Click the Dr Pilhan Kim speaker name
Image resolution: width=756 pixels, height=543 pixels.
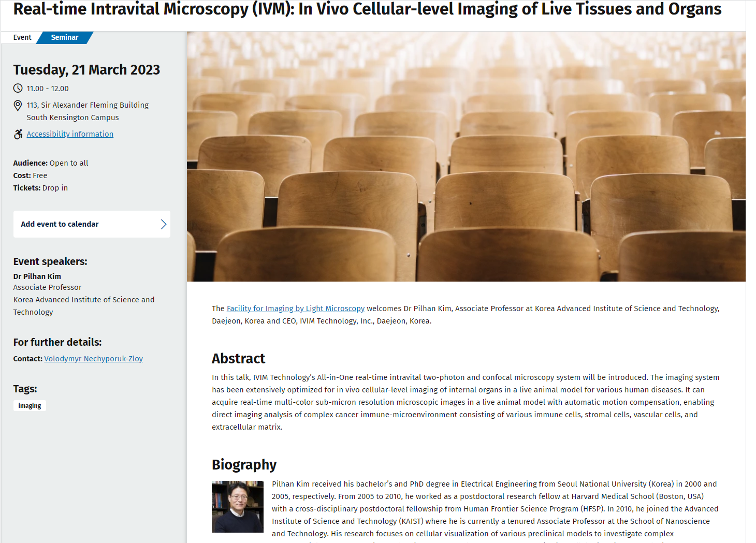[37, 276]
